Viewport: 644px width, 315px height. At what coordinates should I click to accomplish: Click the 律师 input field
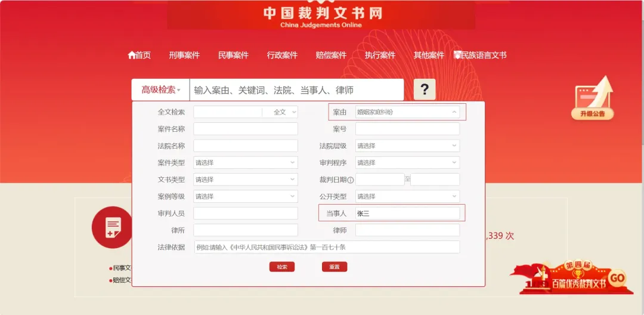[407, 230]
